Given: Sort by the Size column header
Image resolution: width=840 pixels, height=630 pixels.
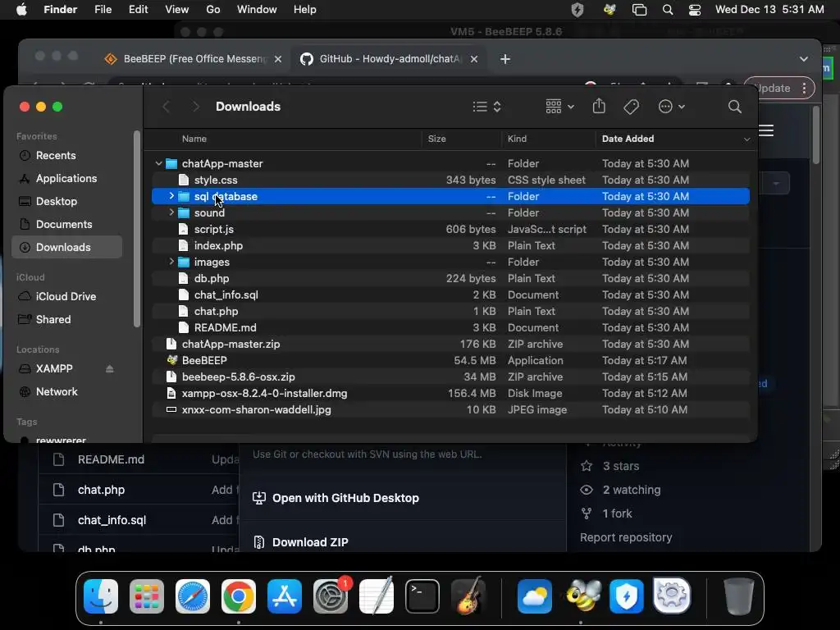Looking at the screenshot, I should click(x=436, y=139).
